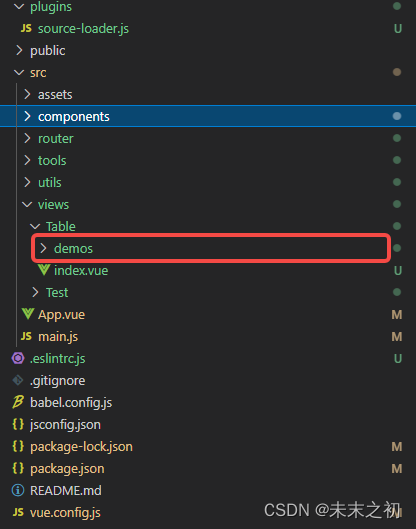The width and height of the screenshot is (416, 529).
Task: Select the components folder
Action: (208, 116)
